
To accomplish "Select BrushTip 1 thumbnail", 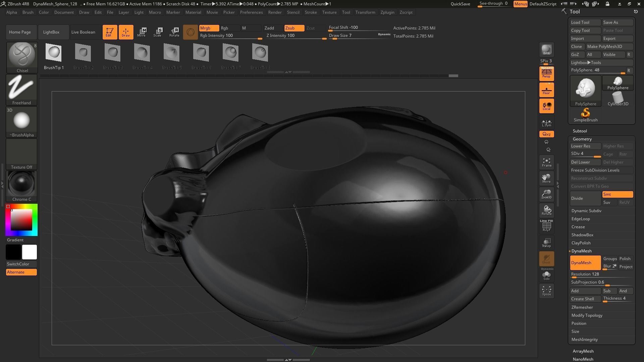I will coord(54,56).
